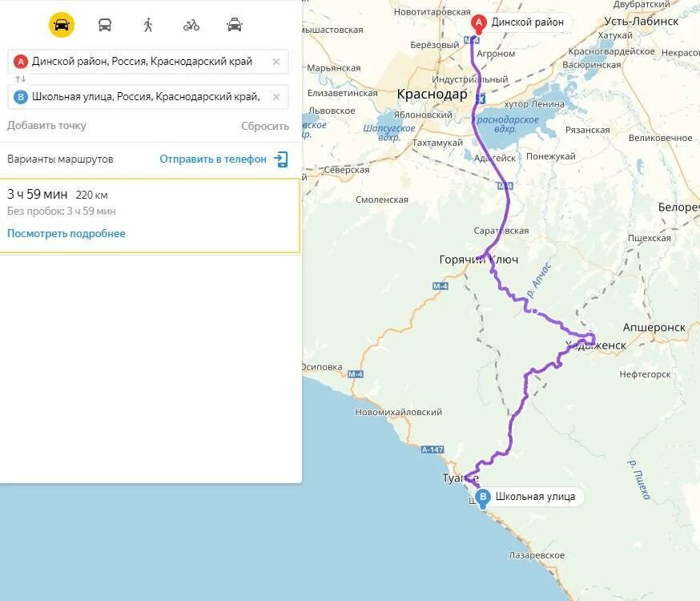Image resolution: width=700 pixels, height=601 pixels.
Task: Click the Пшехская map label
Action: coord(649,238)
